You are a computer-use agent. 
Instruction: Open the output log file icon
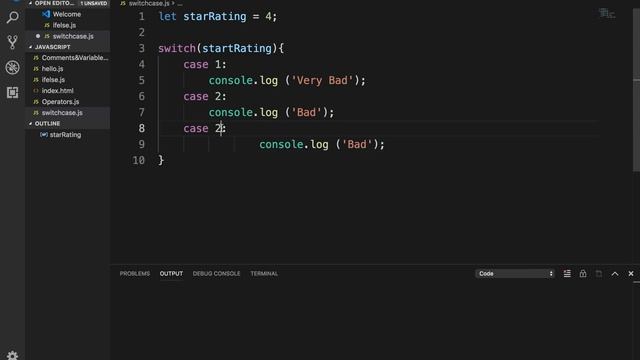point(599,273)
